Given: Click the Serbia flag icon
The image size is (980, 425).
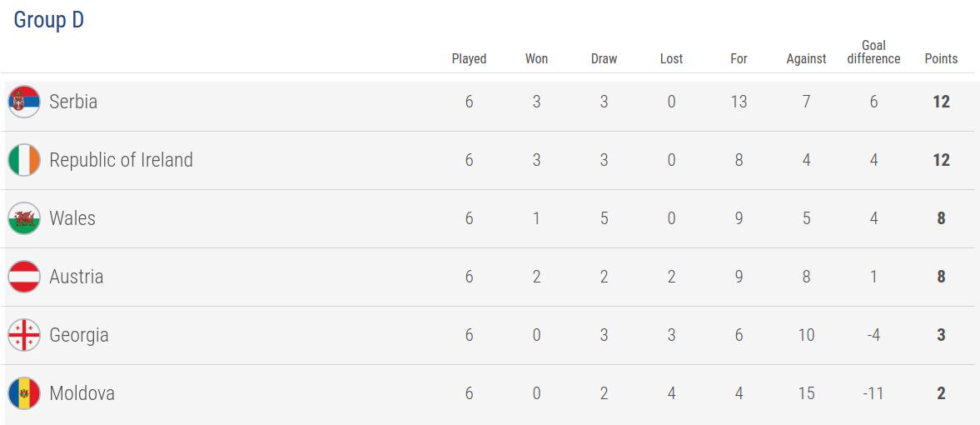Looking at the screenshot, I should pyautogui.click(x=24, y=102).
